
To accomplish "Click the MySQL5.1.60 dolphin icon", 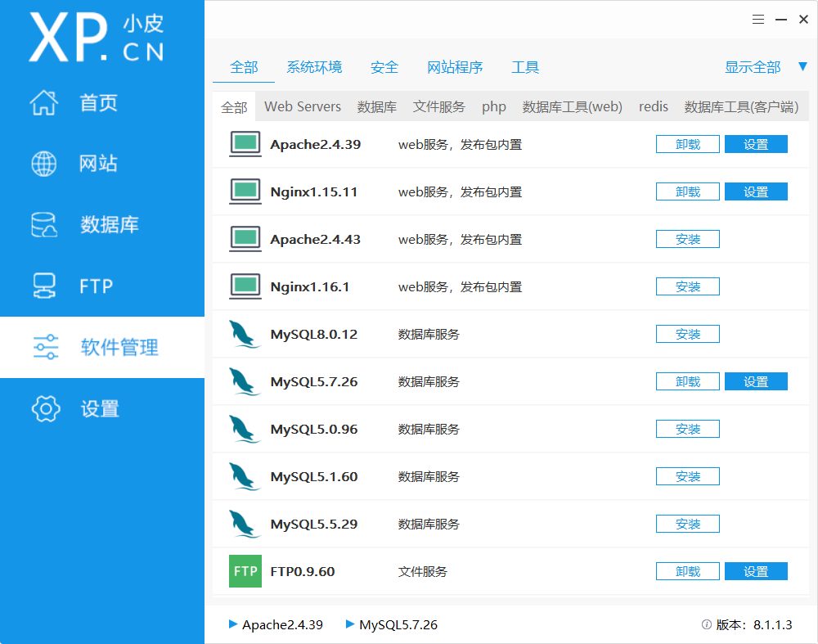I will (x=244, y=476).
